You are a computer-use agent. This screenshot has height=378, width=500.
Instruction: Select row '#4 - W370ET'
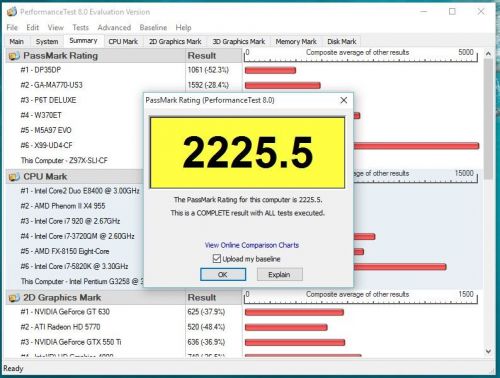coord(41,115)
